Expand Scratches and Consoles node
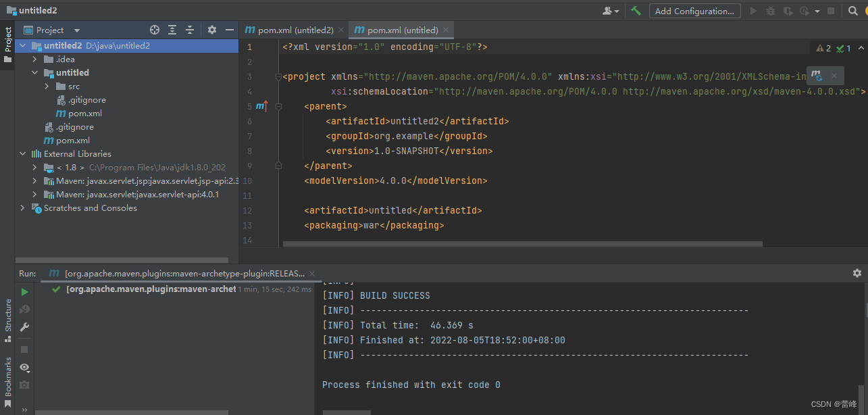The width and height of the screenshot is (868, 415). (22, 208)
